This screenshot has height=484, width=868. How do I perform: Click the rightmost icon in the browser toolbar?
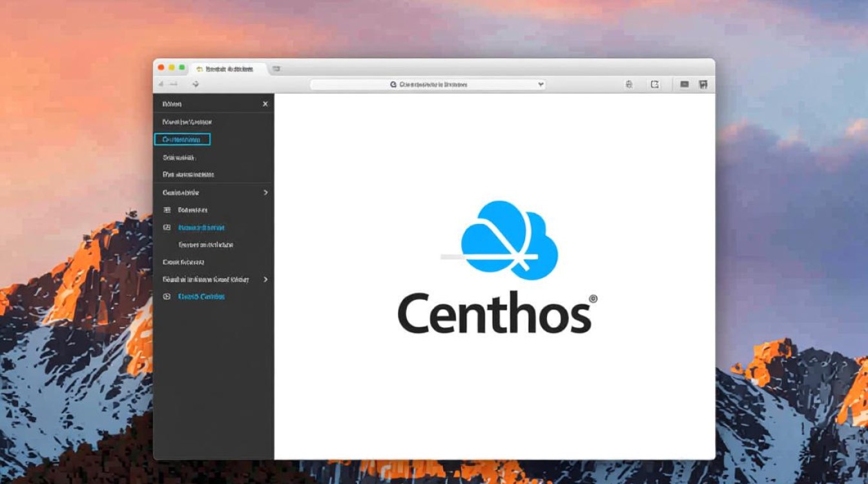[x=703, y=85]
